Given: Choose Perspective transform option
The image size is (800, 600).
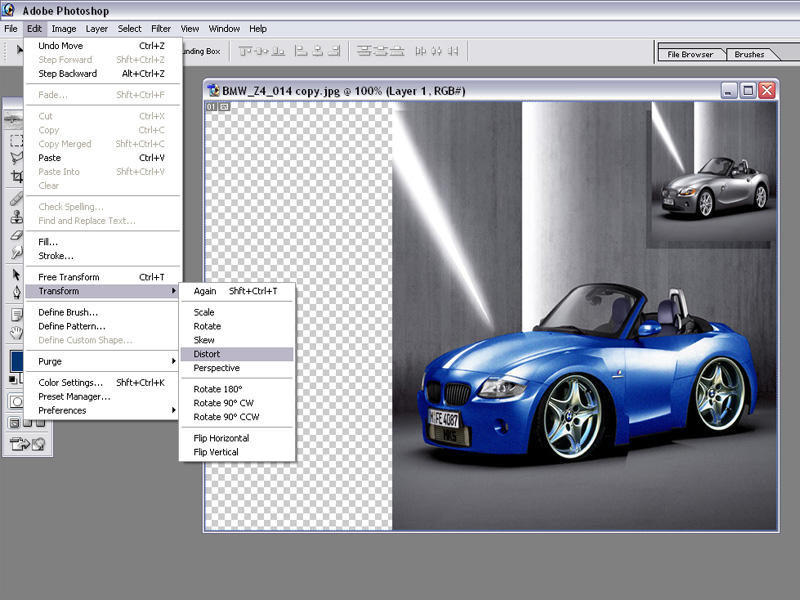Looking at the screenshot, I should tap(237, 368).
